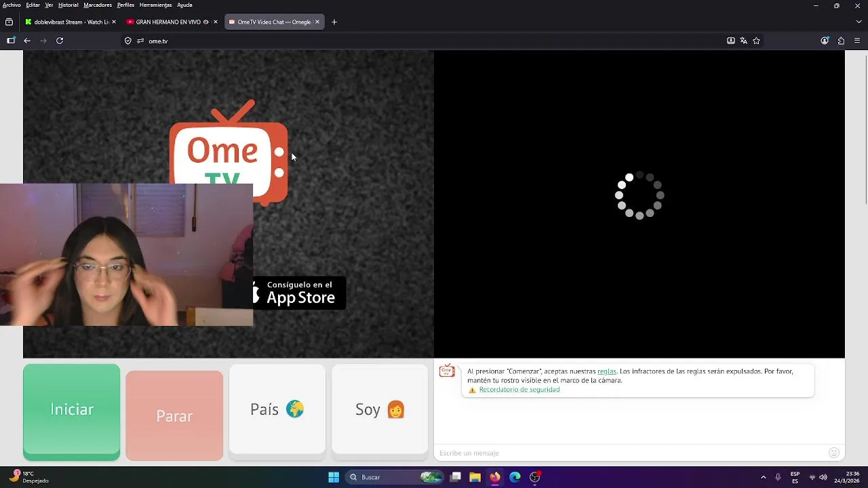Reload the current page

[60, 41]
